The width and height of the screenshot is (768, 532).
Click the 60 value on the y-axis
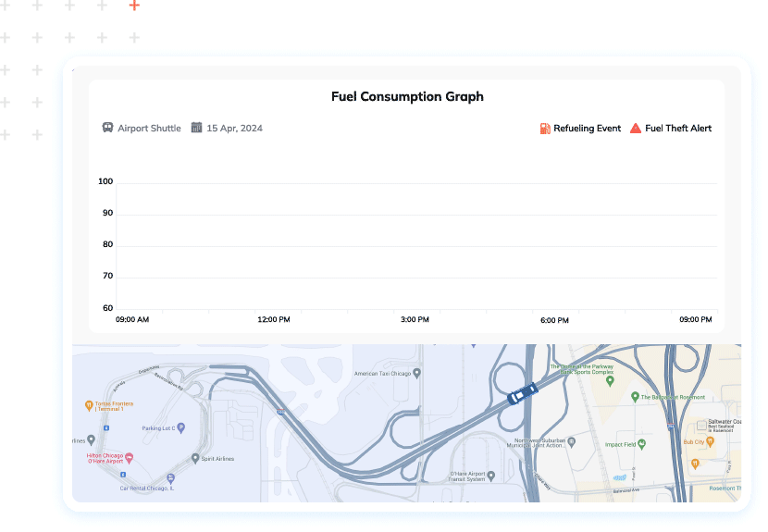(x=107, y=308)
